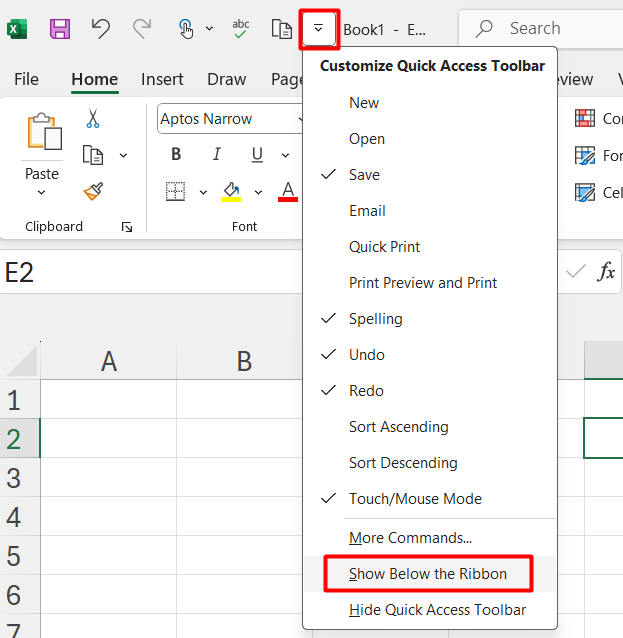Open the Clipboard dialog launcher
This screenshot has height=638, width=623.
tap(127, 227)
